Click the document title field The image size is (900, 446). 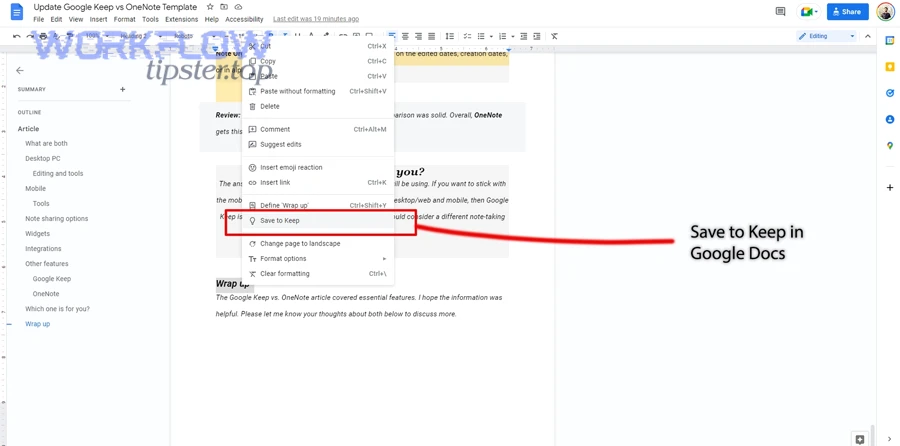pyautogui.click(x=115, y=7)
